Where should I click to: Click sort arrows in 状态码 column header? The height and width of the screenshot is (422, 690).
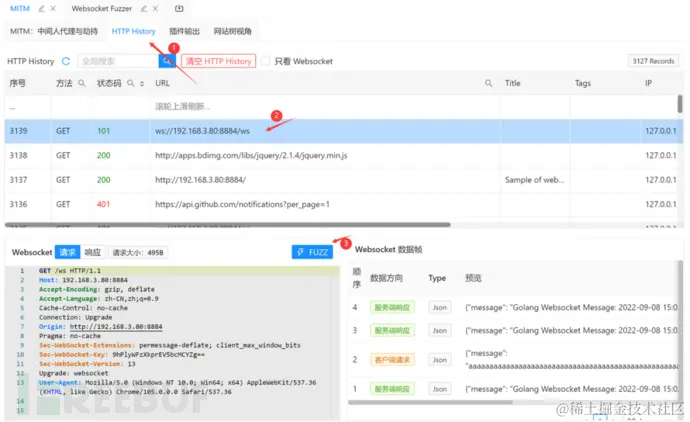[142, 83]
